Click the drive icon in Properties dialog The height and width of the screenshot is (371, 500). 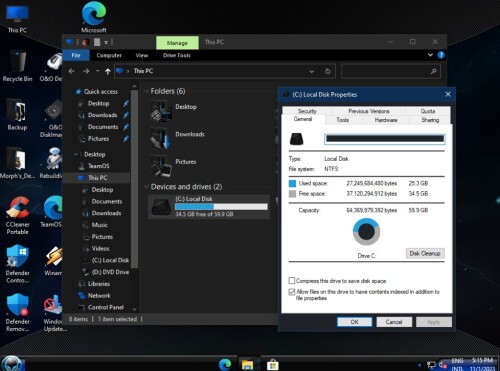(x=296, y=139)
